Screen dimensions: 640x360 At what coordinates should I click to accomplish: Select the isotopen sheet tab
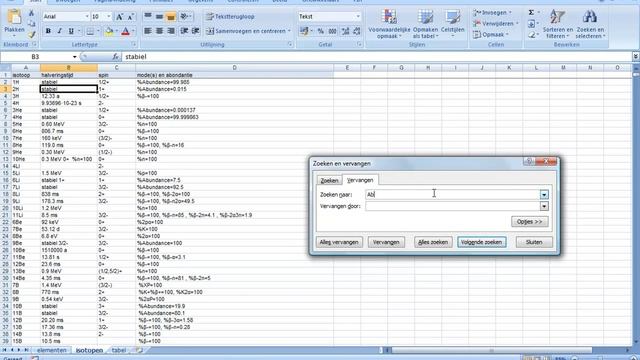[x=89, y=350]
